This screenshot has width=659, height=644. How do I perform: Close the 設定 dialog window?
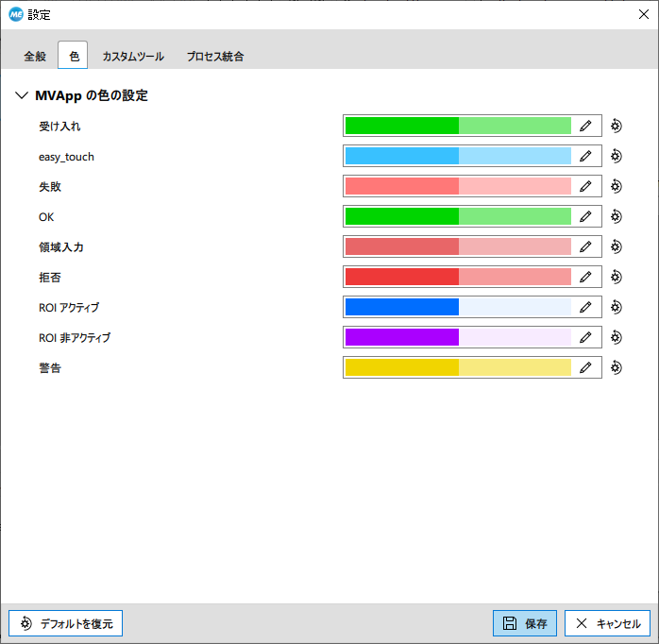pos(644,14)
